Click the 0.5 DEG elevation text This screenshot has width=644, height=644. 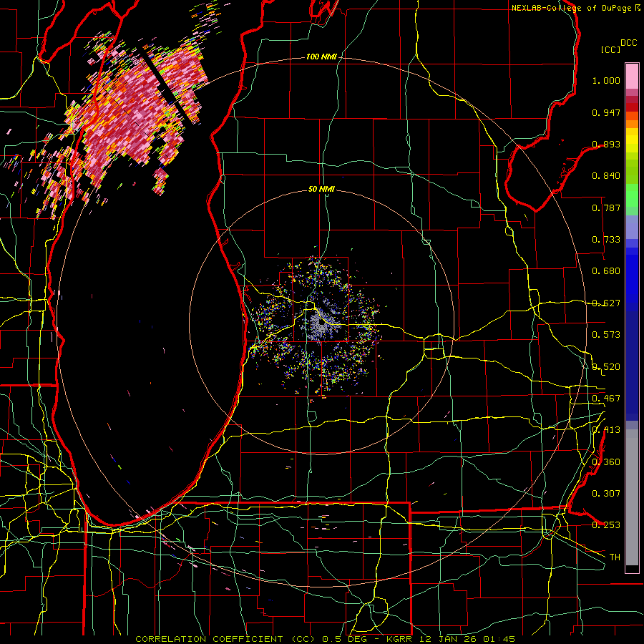tap(344, 639)
